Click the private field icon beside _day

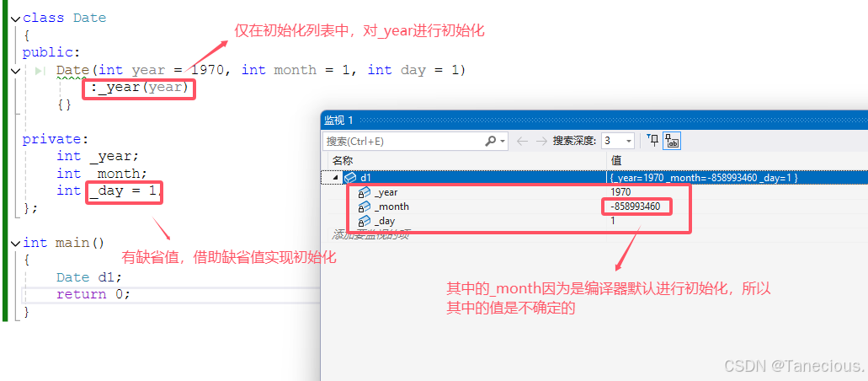364,222
